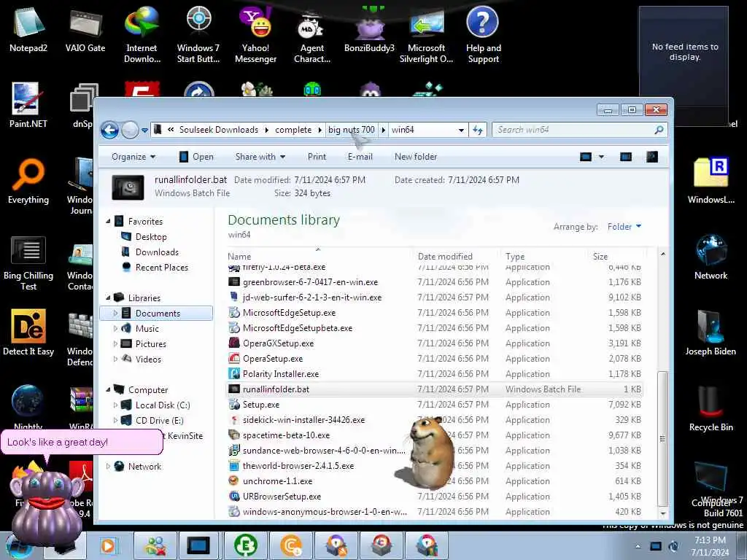Click the big nuts 700 breadcrumb
The width and height of the screenshot is (747, 560).
click(352, 130)
